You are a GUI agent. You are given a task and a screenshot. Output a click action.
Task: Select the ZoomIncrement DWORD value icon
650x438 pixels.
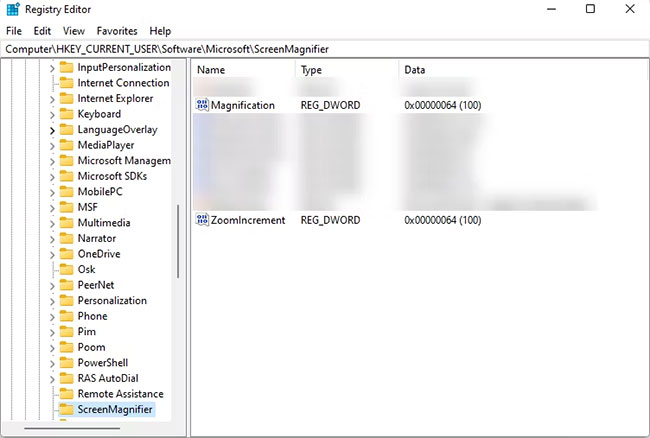pos(202,220)
